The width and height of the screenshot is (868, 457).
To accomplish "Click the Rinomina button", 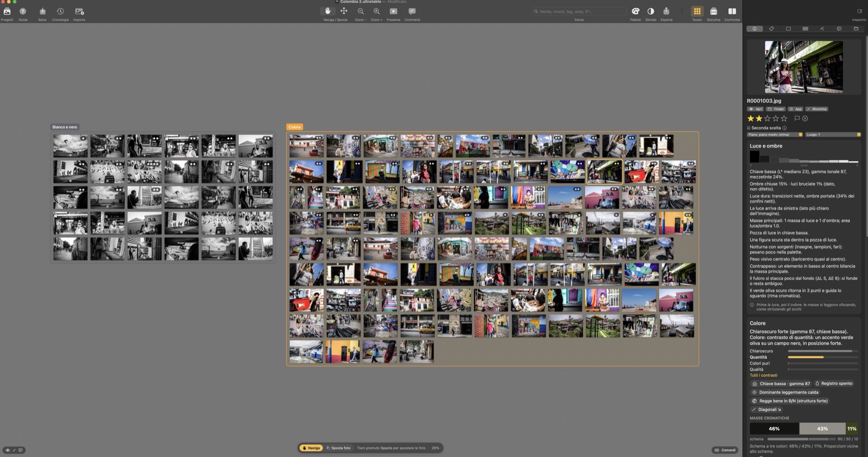I will coord(816,109).
